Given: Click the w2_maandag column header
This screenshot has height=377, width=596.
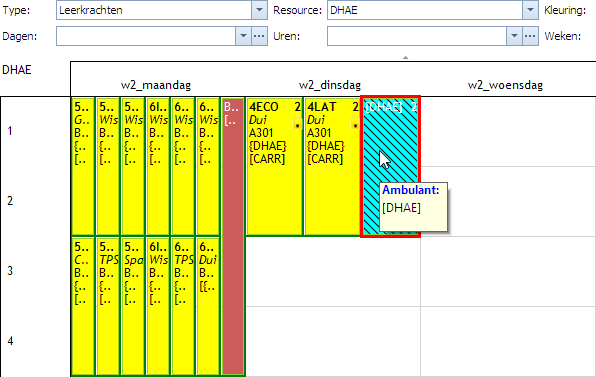Looking at the screenshot, I should coord(156,85).
